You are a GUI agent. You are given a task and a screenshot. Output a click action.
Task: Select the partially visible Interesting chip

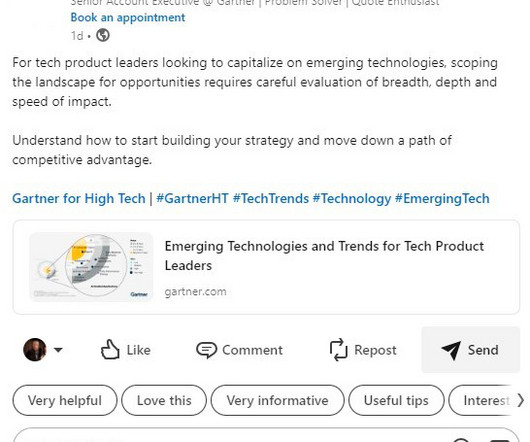(x=483, y=400)
